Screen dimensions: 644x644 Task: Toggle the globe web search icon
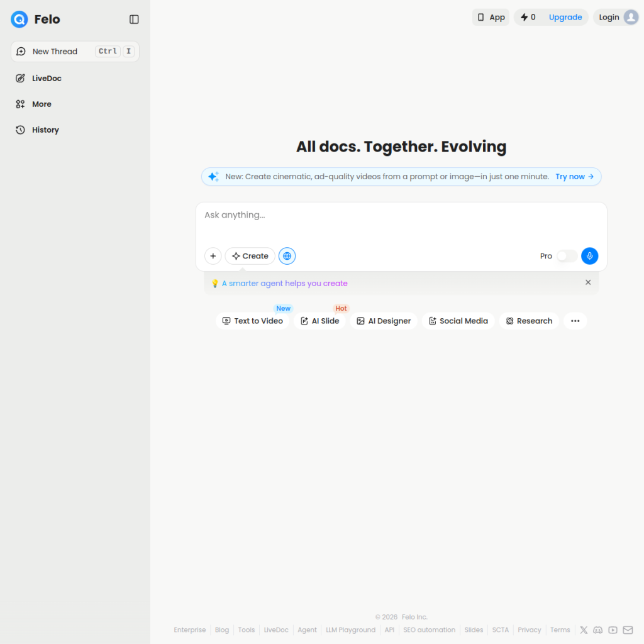[x=287, y=256]
